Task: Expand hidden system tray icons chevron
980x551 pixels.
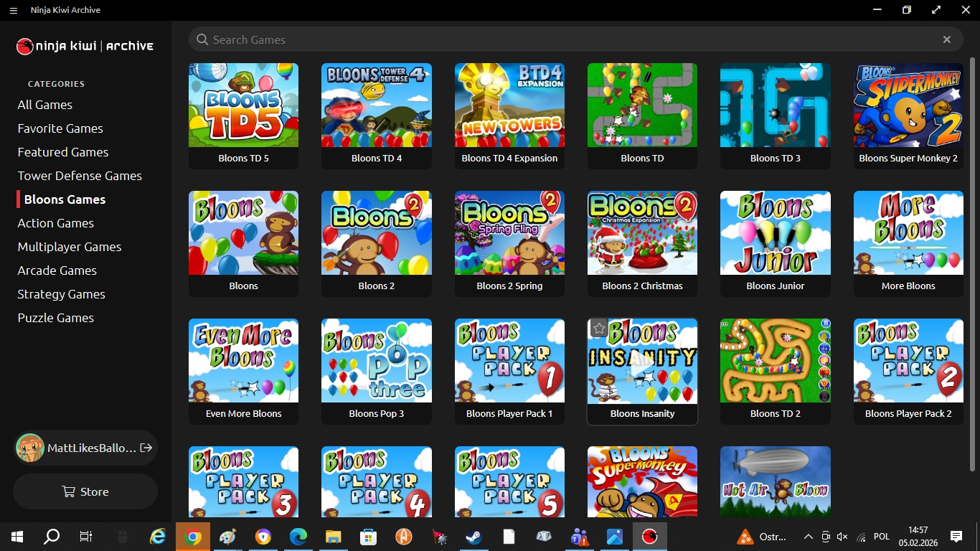Action: point(808,537)
